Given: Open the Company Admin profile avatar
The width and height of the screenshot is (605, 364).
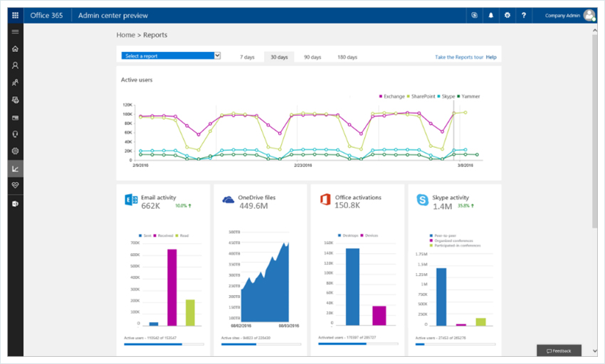Looking at the screenshot, I should click(x=589, y=16).
